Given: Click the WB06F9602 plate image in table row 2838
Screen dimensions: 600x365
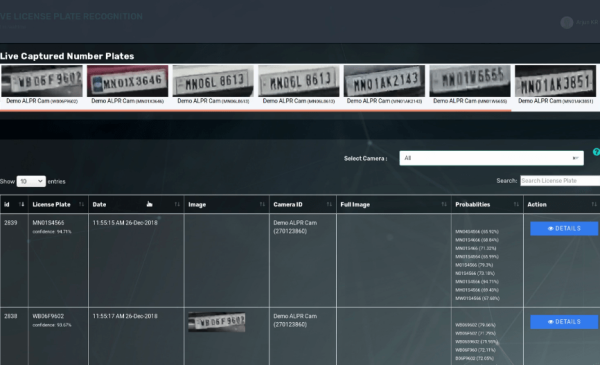Looking at the screenshot, I should [x=217, y=322].
